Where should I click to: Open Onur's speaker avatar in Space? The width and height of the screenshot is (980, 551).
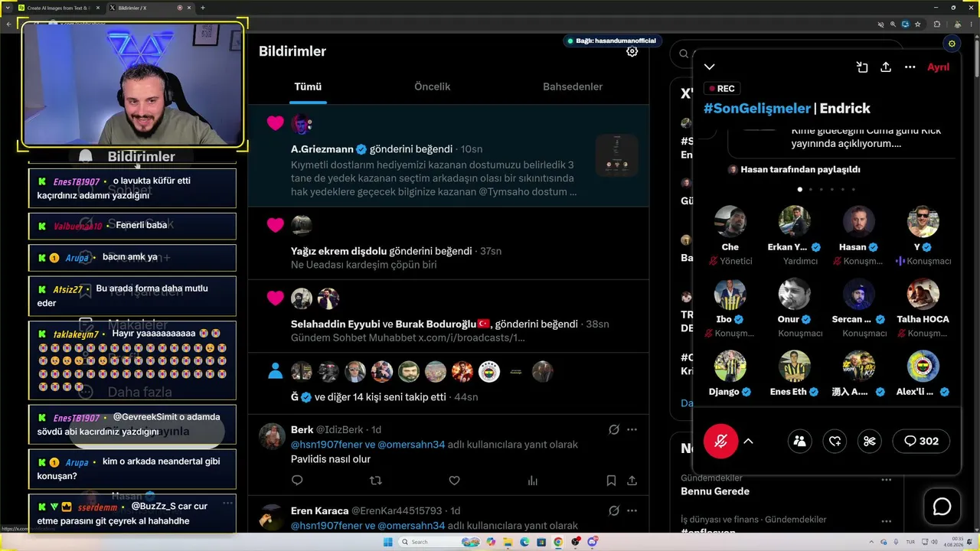pyautogui.click(x=794, y=294)
